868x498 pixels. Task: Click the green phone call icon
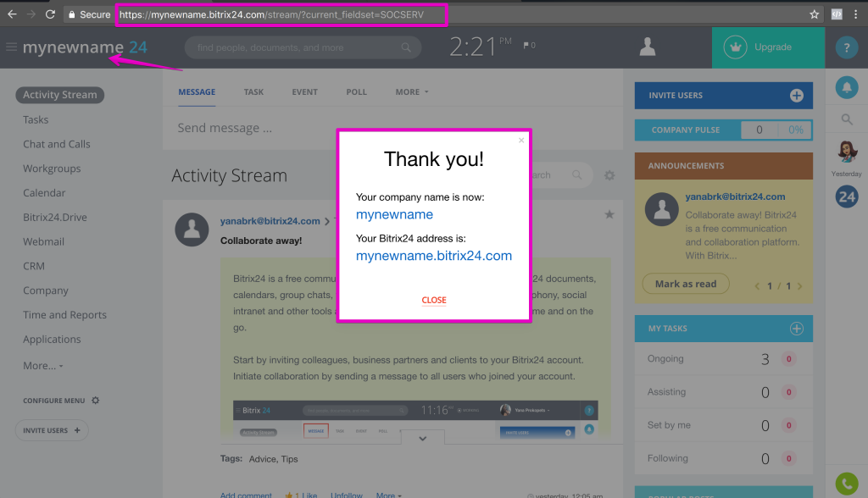[x=847, y=484]
